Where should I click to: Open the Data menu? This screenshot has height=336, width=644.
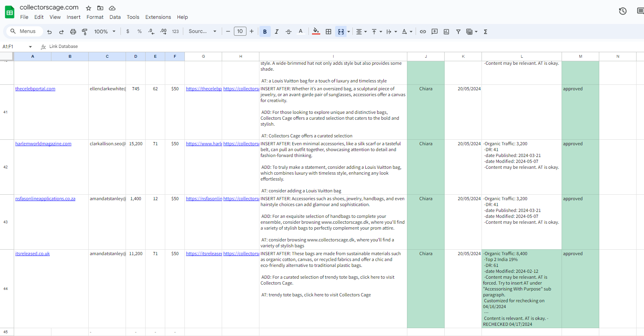(x=115, y=17)
